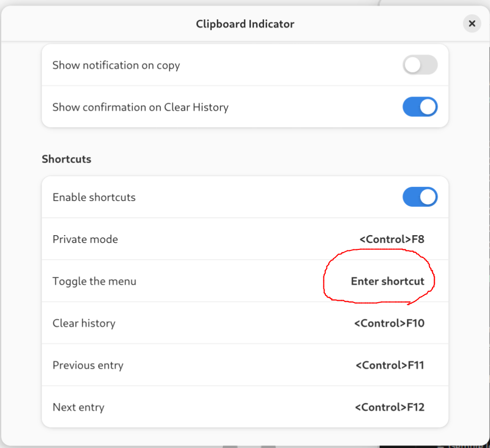Enable Show notification on copy switch
Image resolution: width=490 pixels, height=448 pixels.
pos(420,65)
